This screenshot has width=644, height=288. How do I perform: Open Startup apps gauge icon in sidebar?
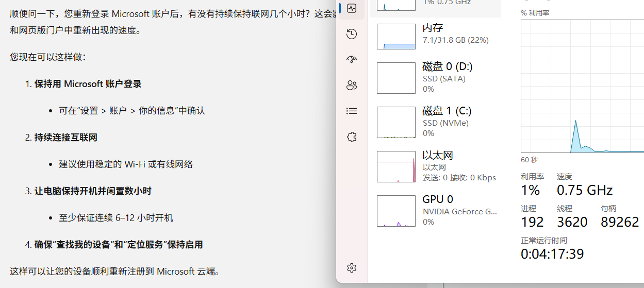coord(352,59)
